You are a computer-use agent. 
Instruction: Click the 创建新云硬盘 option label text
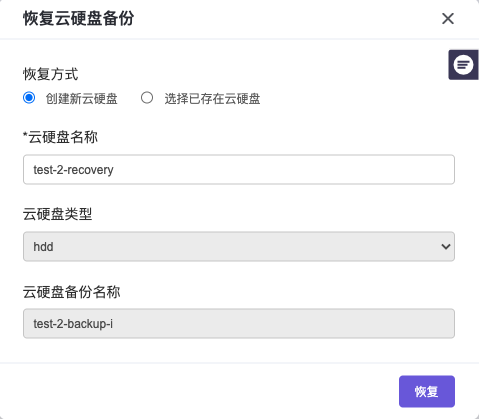82,99
